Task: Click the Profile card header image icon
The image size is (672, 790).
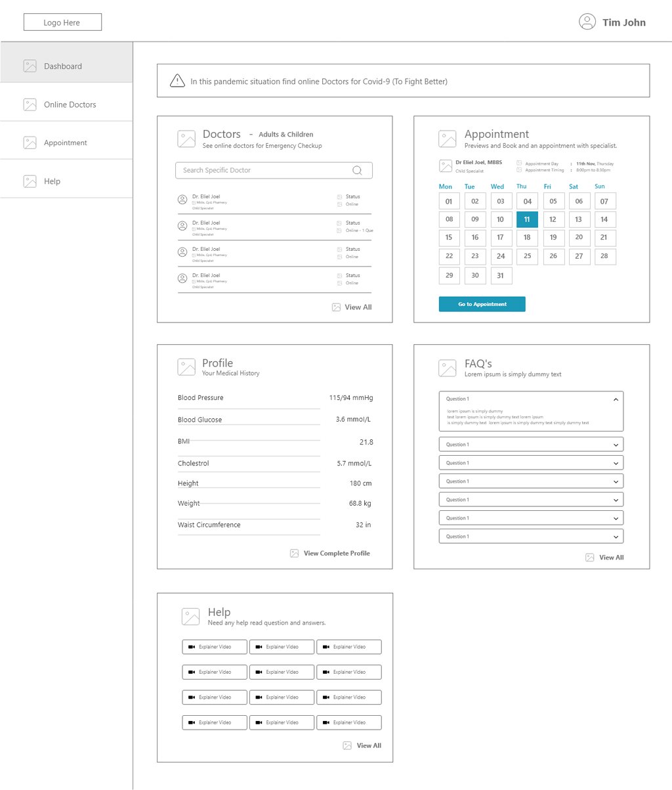Action: click(186, 367)
